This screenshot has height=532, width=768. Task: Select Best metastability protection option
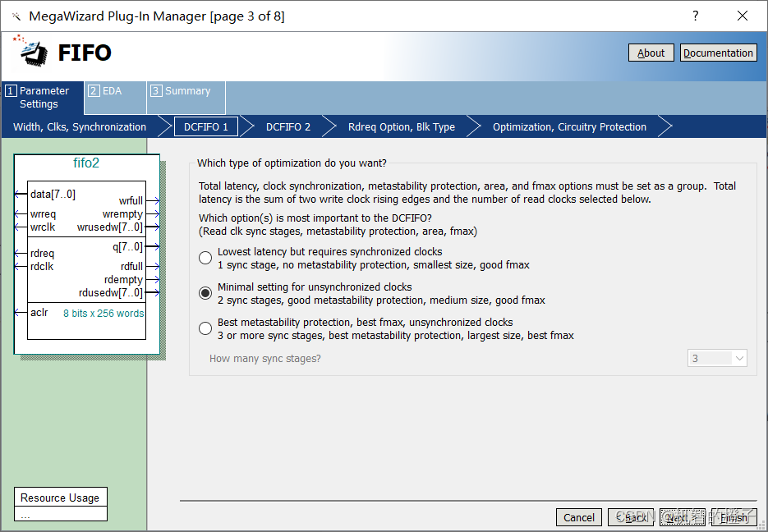click(205, 328)
